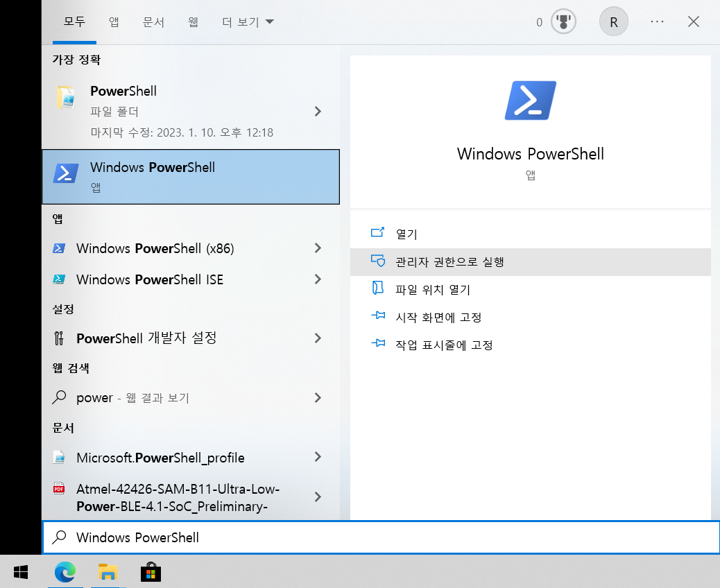This screenshot has width=720, height=588.
Task: Click the rewards points count 0
Action: pyautogui.click(x=539, y=22)
